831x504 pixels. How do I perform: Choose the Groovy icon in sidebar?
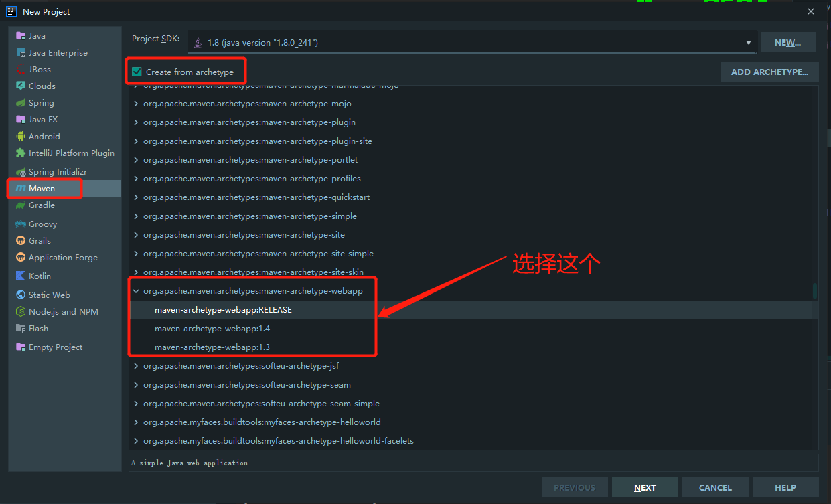point(21,224)
